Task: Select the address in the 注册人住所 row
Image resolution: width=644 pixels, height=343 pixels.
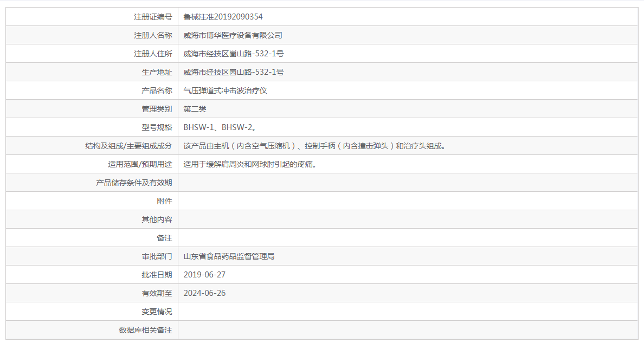Action: pos(233,54)
